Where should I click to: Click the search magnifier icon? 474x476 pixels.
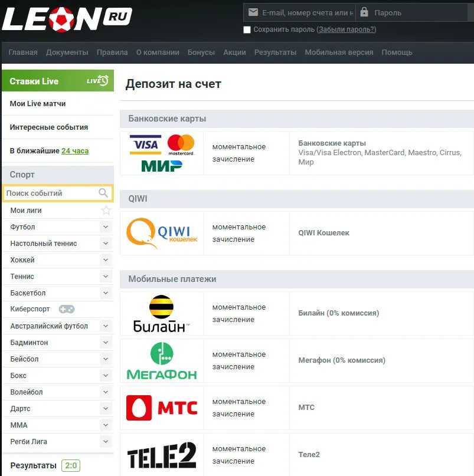click(x=103, y=193)
